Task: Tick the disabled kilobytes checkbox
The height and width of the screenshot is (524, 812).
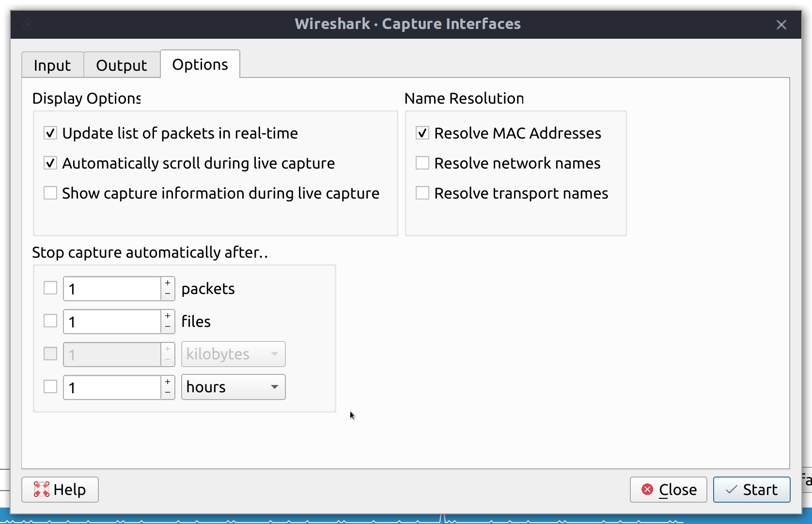Action: click(50, 354)
